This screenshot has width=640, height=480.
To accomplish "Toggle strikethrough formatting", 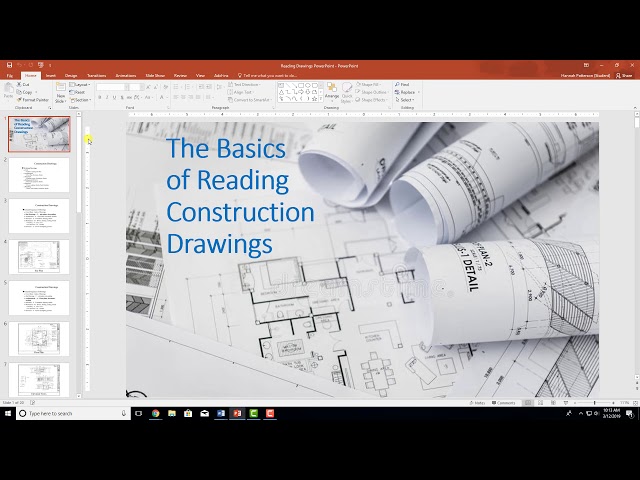I will 129,98.
